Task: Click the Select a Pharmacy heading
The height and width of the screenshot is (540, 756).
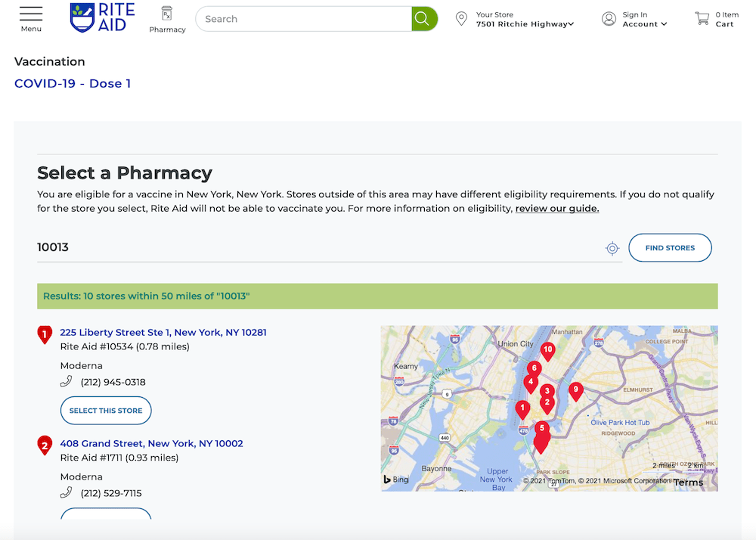Action: 125,172
